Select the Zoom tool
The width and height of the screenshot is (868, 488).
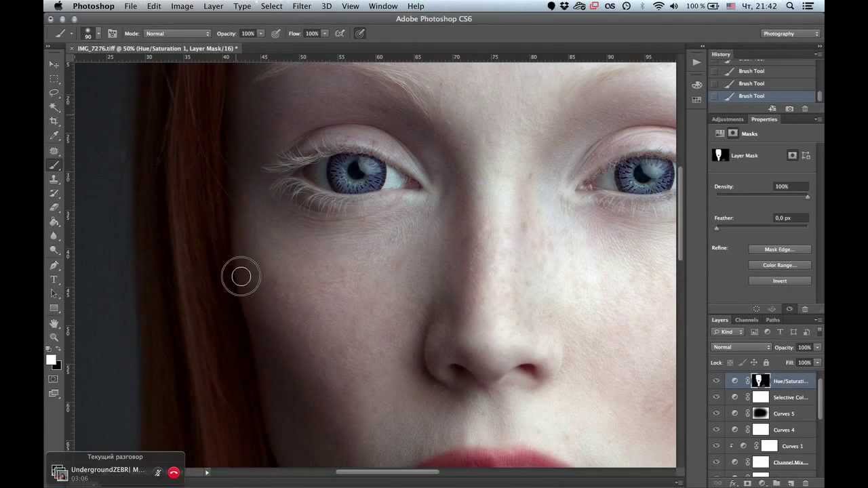tap(54, 337)
